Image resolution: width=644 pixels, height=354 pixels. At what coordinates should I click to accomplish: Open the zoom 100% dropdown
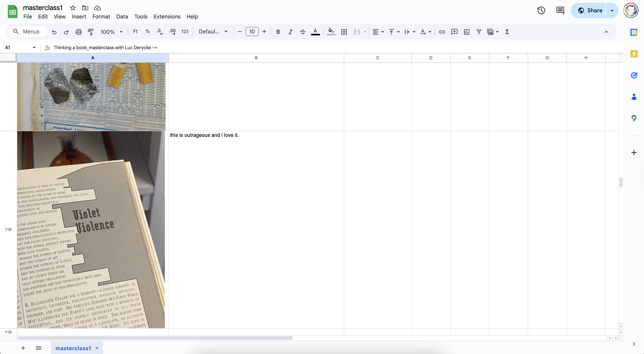click(111, 32)
